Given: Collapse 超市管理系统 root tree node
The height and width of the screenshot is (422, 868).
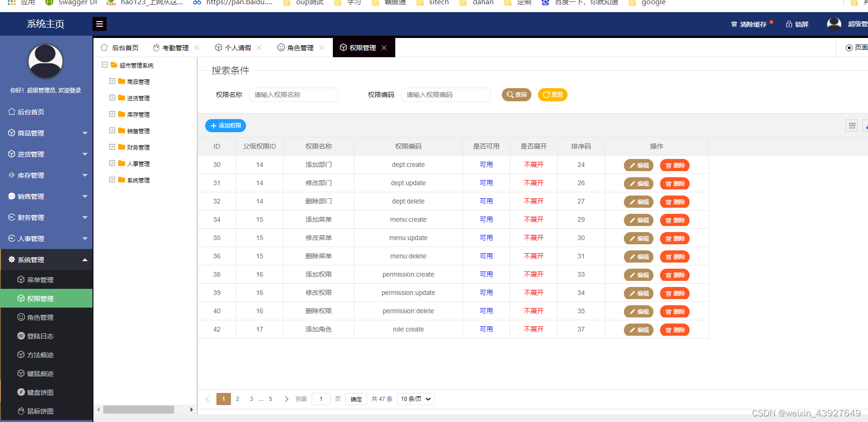Looking at the screenshot, I should click(105, 65).
